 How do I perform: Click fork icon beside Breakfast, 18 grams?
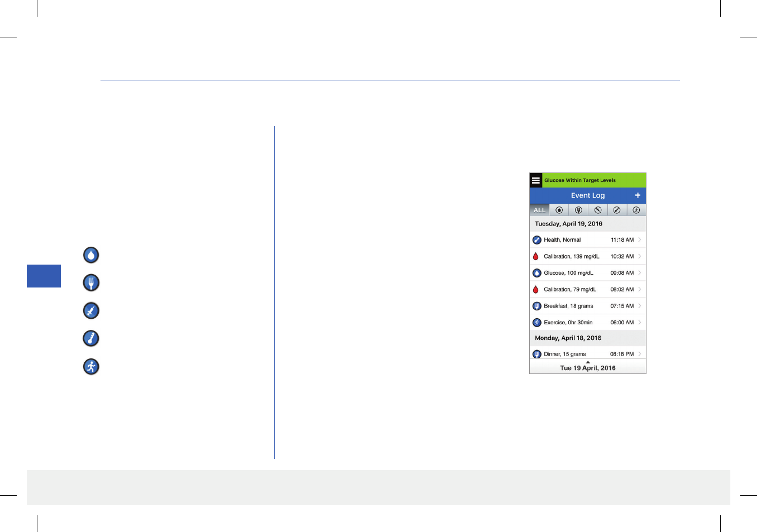(x=536, y=306)
